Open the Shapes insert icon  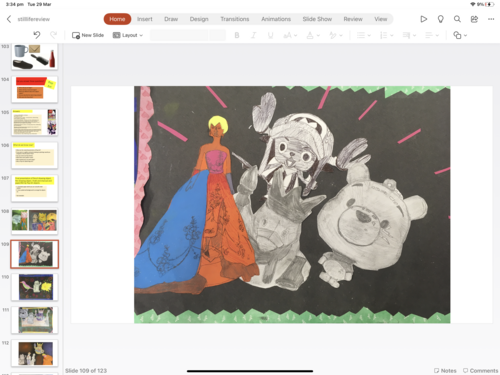(460, 35)
